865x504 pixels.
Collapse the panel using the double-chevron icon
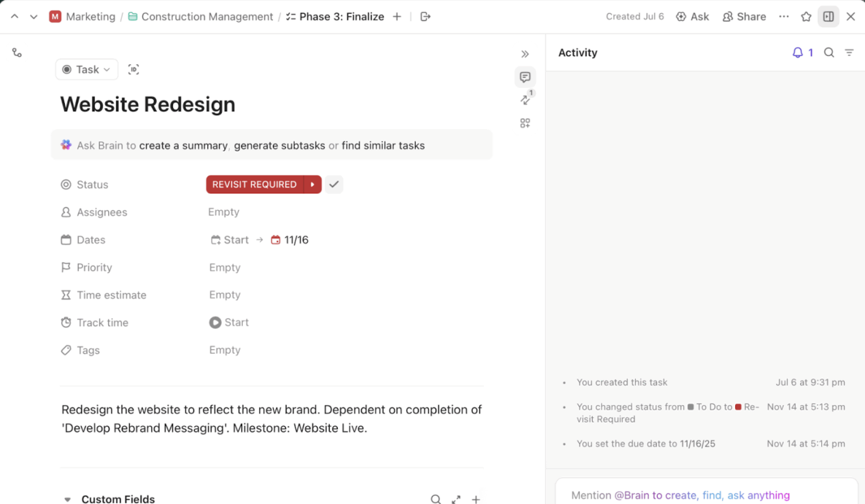point(525,54)
